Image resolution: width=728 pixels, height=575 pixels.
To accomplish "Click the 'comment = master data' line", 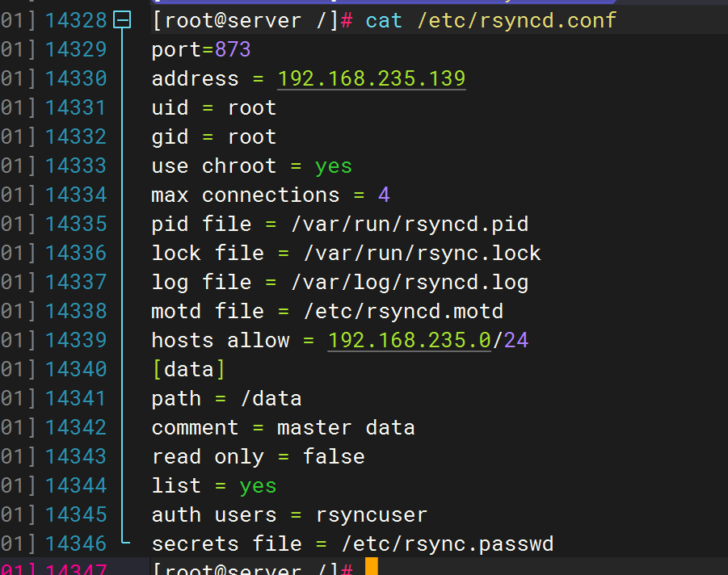I will click(284, 428).
